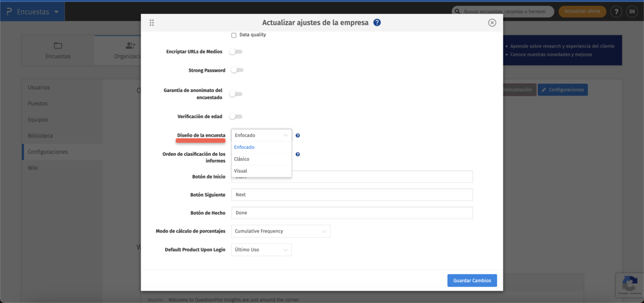Toggle Encriptar URLs de Medios switch
The width and height of the screenshot is (644, 303).
236,52
